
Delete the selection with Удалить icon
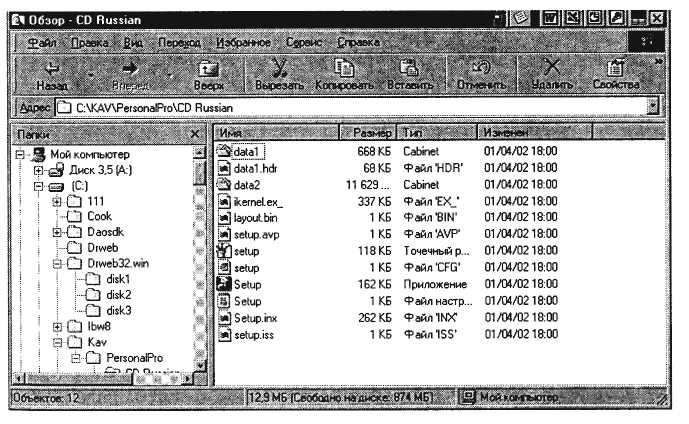552,75
